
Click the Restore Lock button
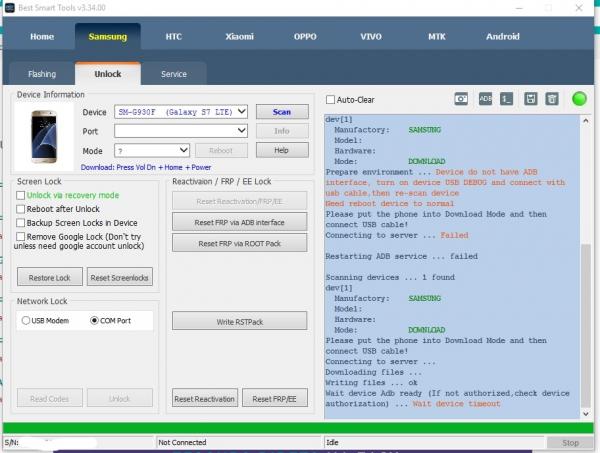50,277
